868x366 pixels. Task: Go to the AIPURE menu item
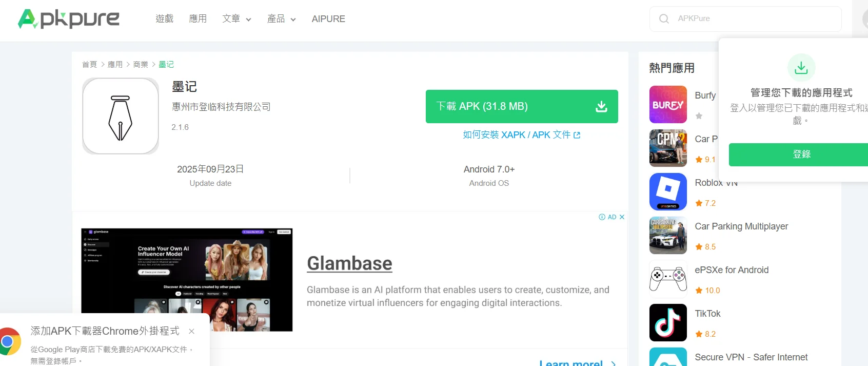point(328,19)
